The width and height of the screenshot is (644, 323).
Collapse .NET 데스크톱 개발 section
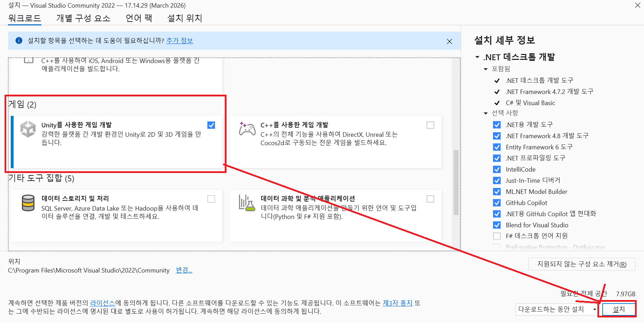pyautogui.click(x=477, y=57)
